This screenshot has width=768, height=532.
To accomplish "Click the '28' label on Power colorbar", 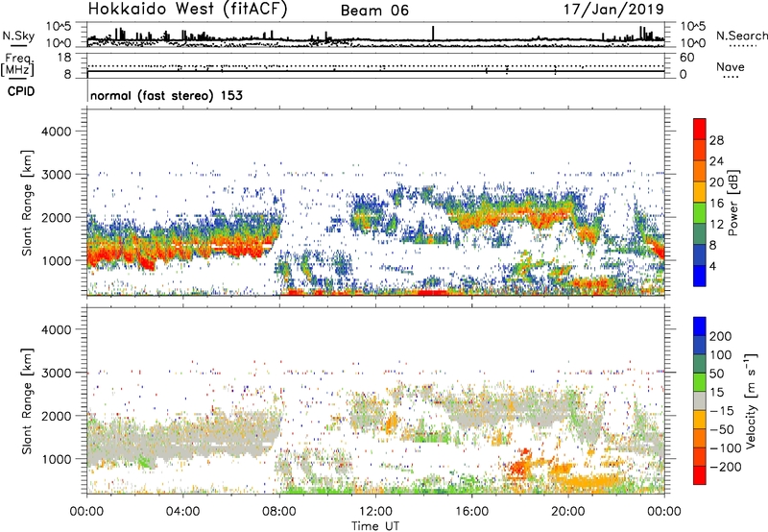I will coord(716,140).
